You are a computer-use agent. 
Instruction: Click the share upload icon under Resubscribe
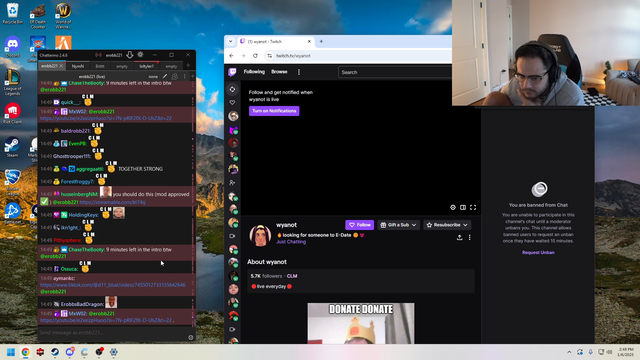tap(460, 238)
